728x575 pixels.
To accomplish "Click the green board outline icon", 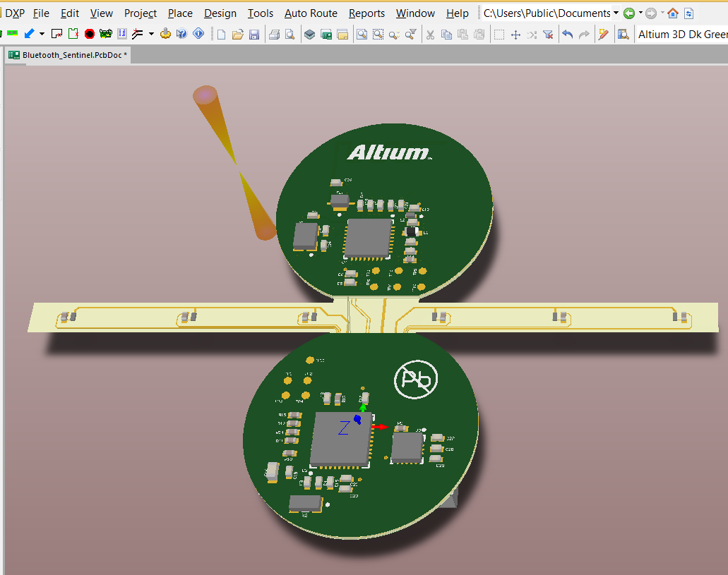I will pos(73,33).
